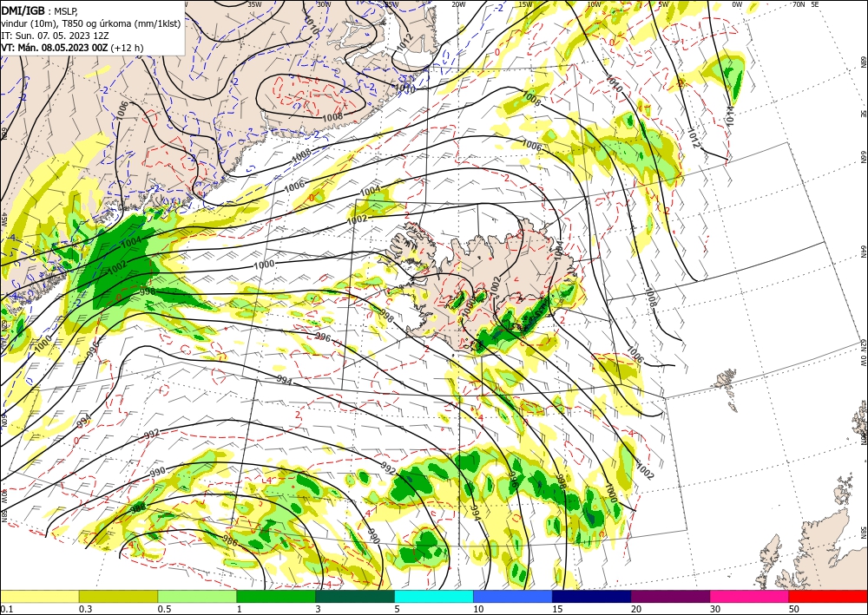Viewport: 868px width, 615px height.
Task: Choose the purple 20–30 legend swatch
Action: [670, 596]
